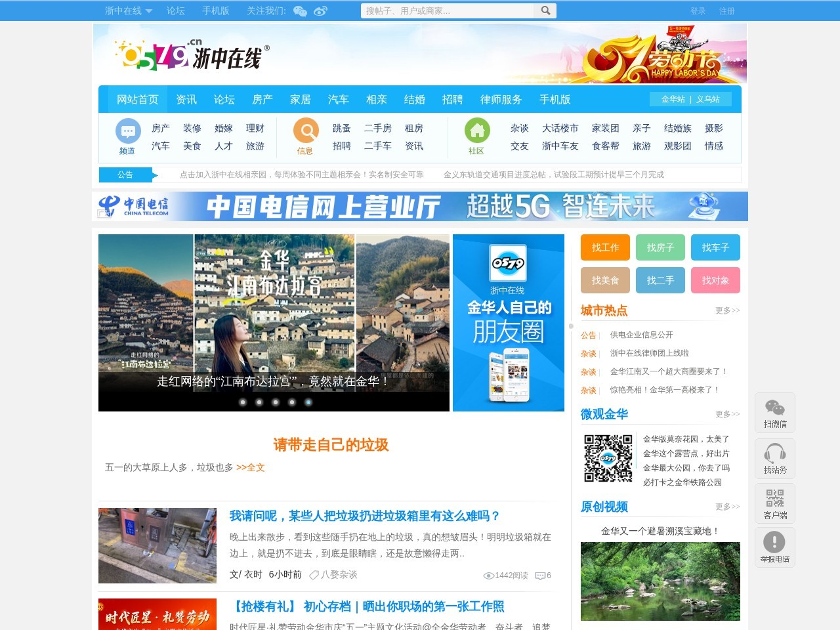Click the orange 信息 search icon
The image size is (840, 630).
coord(306,131)
